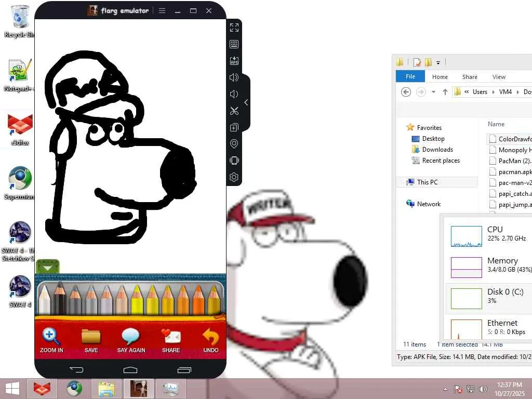Open the CPU performance graph entry
The width and height of the screenshot is (532, 399).
(x=489, y=236)
